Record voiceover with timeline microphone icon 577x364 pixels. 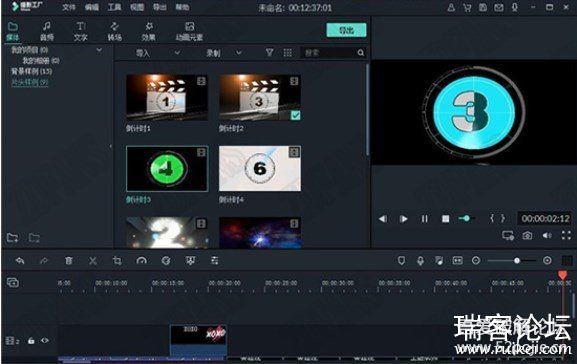[420, 261]
